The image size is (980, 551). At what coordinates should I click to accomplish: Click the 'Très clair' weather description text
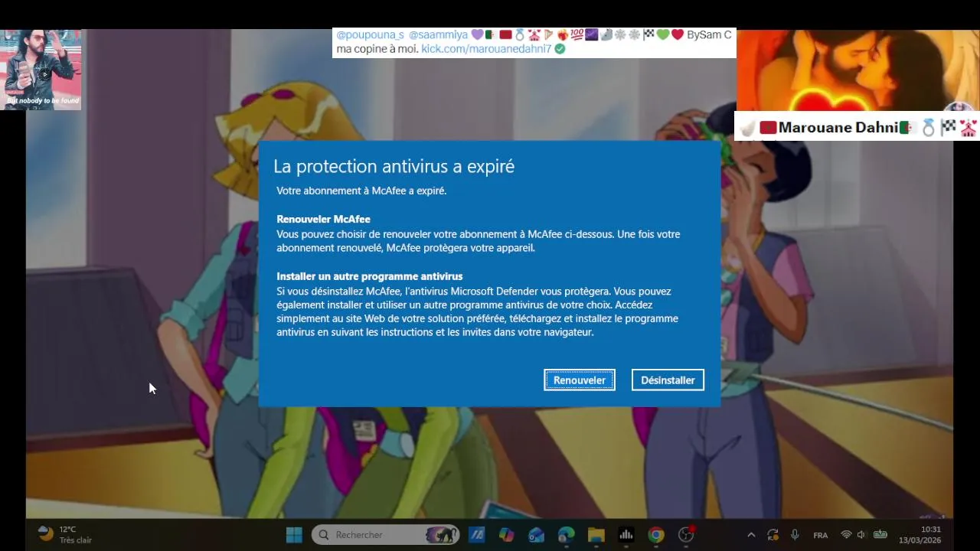coord(75,540)
